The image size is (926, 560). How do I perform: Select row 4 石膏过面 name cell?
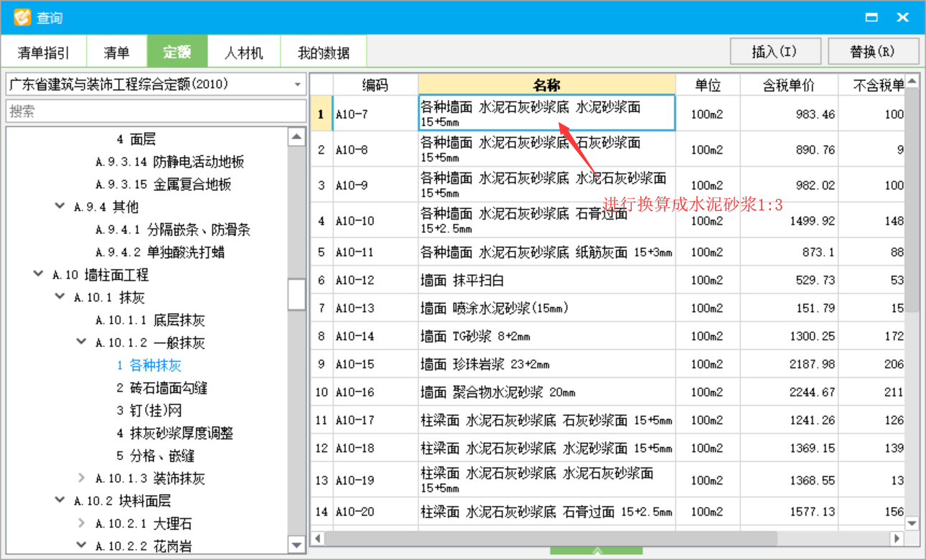tap(547, 220)
